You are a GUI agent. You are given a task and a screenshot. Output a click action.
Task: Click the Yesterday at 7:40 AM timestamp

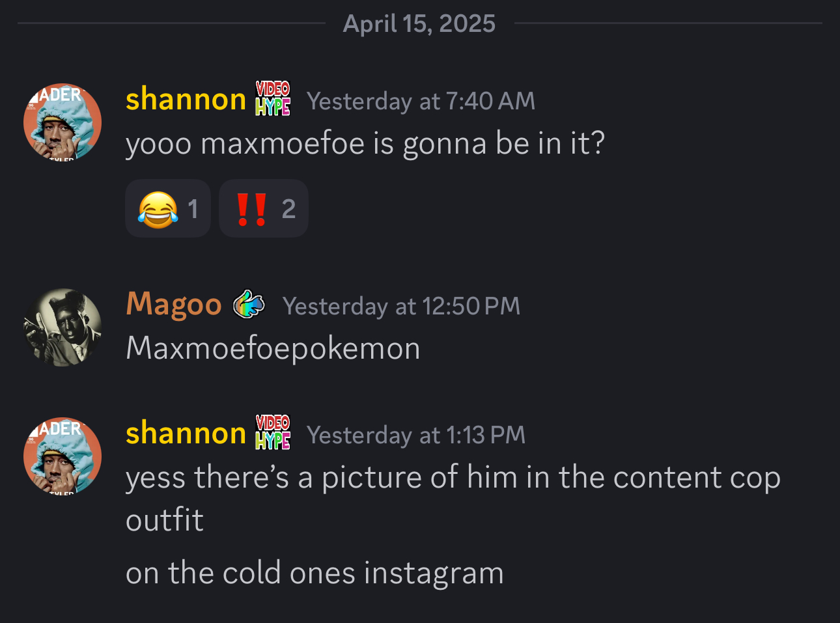421,101
